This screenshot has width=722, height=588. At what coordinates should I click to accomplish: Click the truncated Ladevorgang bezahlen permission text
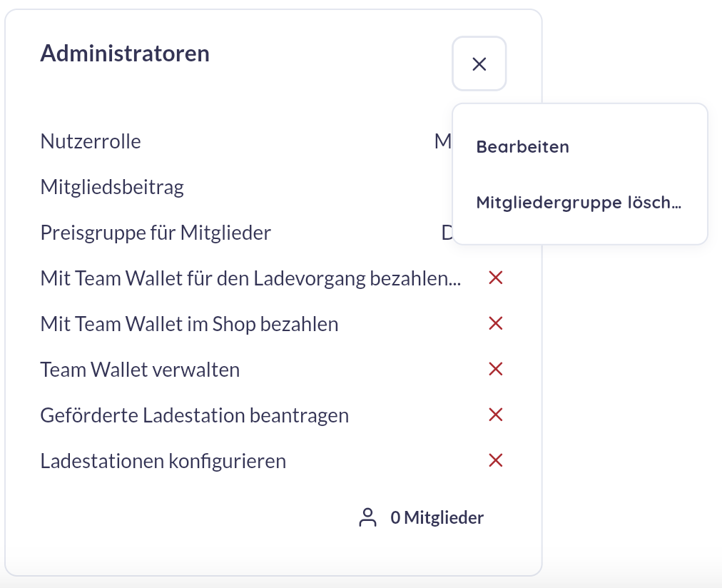[x=250, y=278]
